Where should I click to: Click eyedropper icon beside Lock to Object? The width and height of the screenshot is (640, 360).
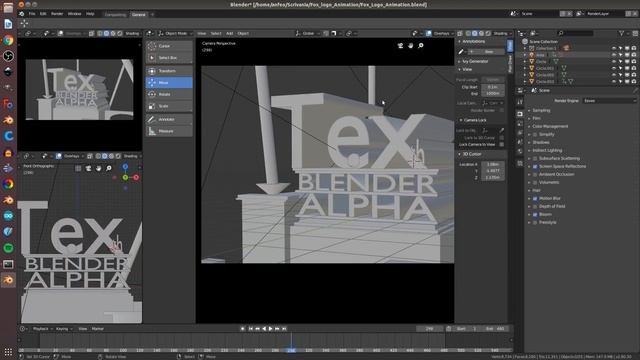pyautogui.click(x=502, y=131)
